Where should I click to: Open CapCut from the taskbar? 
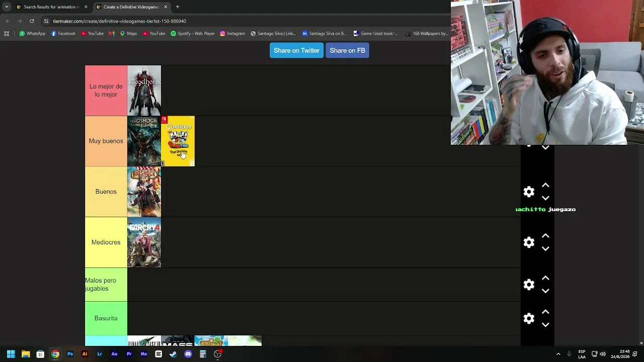(x=158, y=354)
